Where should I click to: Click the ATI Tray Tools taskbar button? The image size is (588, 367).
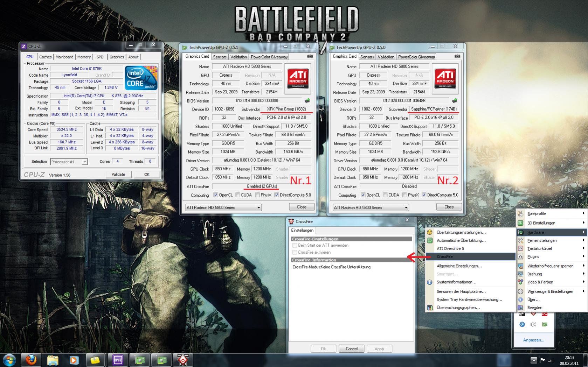[x=183, y=360]
